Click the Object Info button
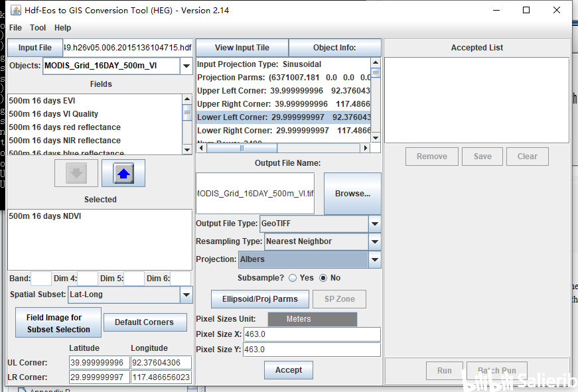 [334, 48]
